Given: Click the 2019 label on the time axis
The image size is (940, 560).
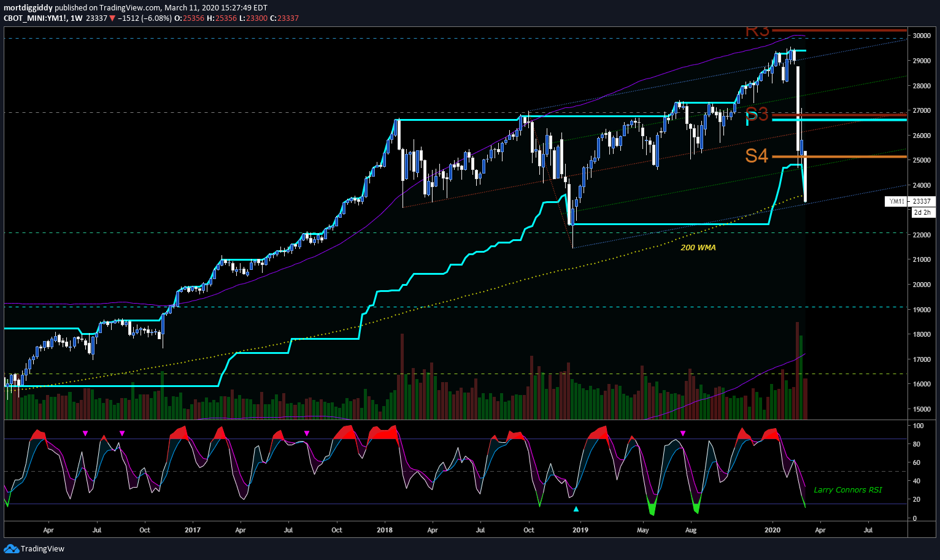Looking at the screenshot, I should 580,530.
